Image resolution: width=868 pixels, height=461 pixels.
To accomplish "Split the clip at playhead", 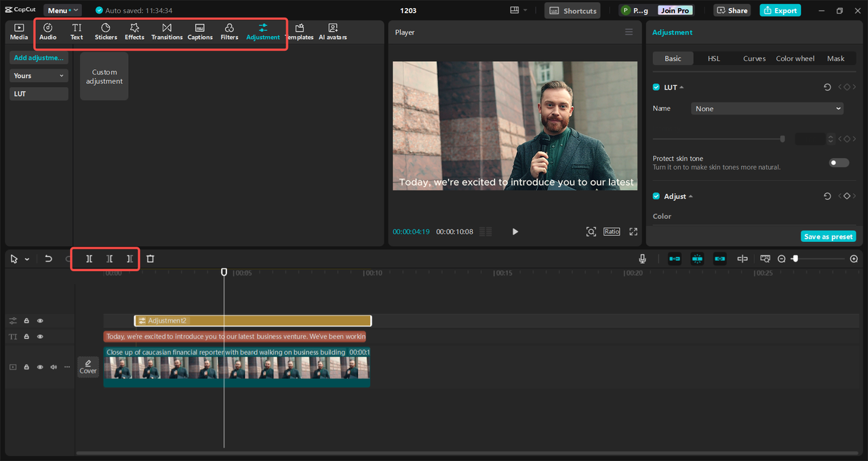I will pyautogui.click(x=89, y=259).
